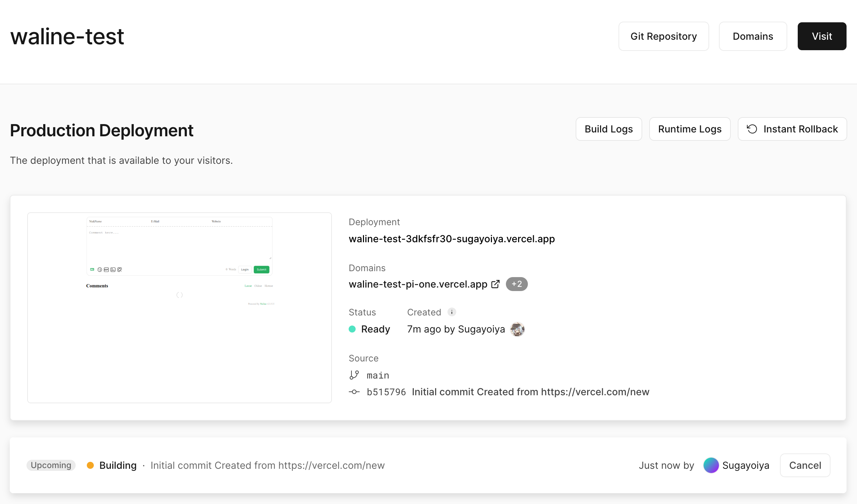This screenshot has width=857, height=504.
Task: Click 'Just now by' text
Action: tap(666, 465)
